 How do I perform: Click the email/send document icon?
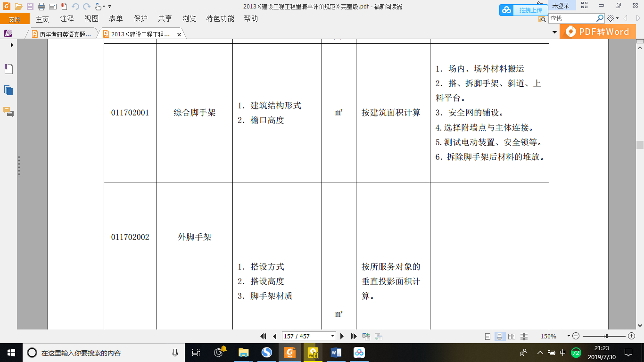click(53, 7)
